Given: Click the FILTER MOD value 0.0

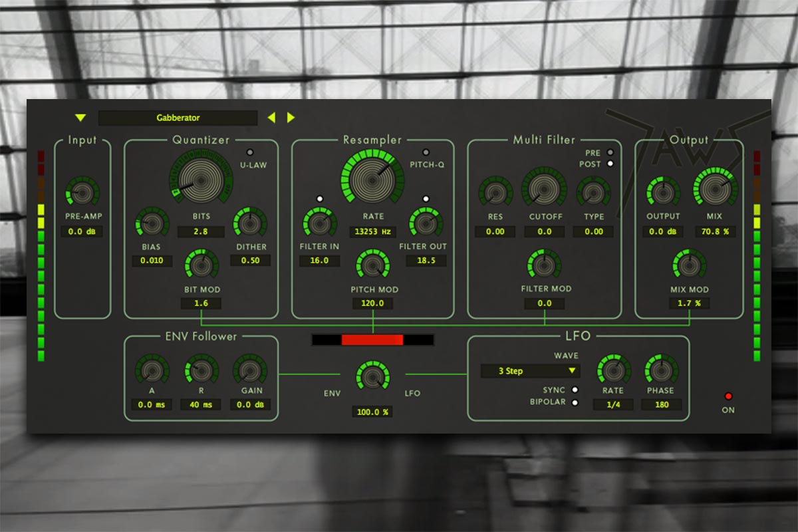Looking at the screenshot, I should pyautogui.click(x=544, y=303).
